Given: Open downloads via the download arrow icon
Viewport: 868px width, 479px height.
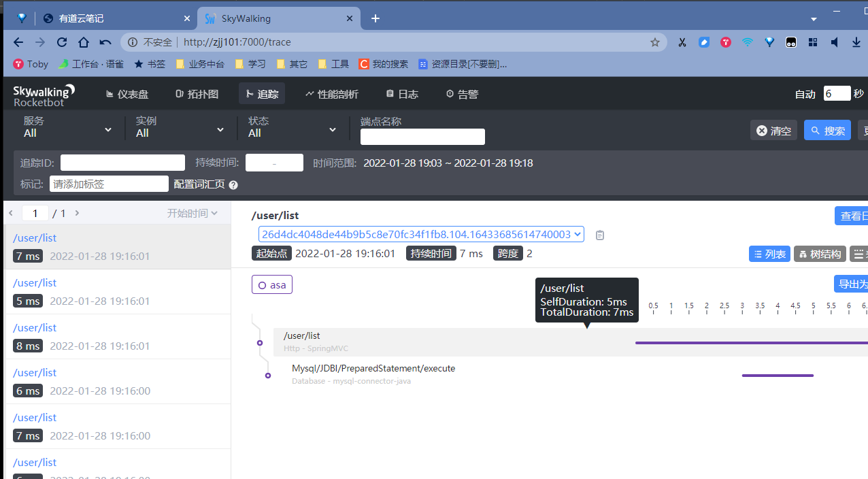Looking at the screenshot, I should (x=856, y=42).
